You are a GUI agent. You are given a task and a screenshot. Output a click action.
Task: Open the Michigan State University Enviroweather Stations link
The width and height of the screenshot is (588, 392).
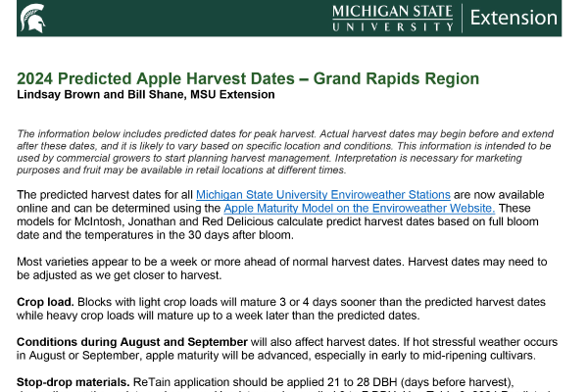click(x=322, y=195)
